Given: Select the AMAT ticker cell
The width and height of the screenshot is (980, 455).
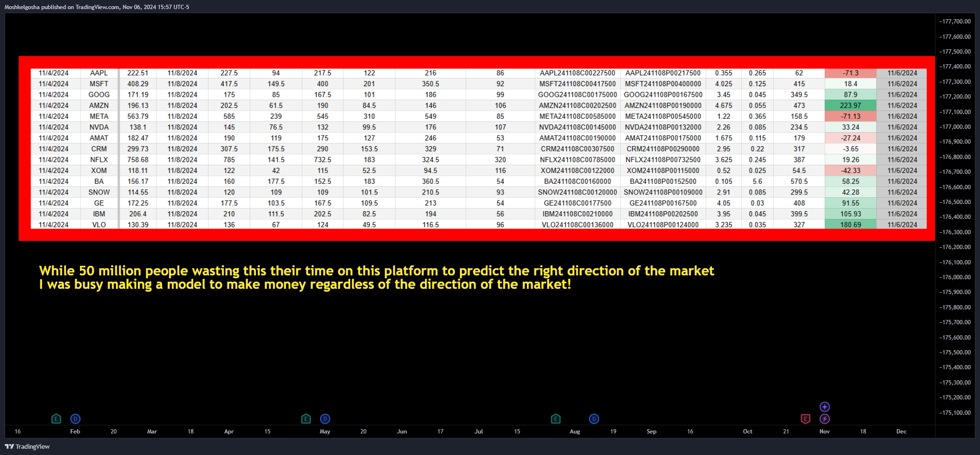Looking at the screenshot, I should [x=99, y=138].
